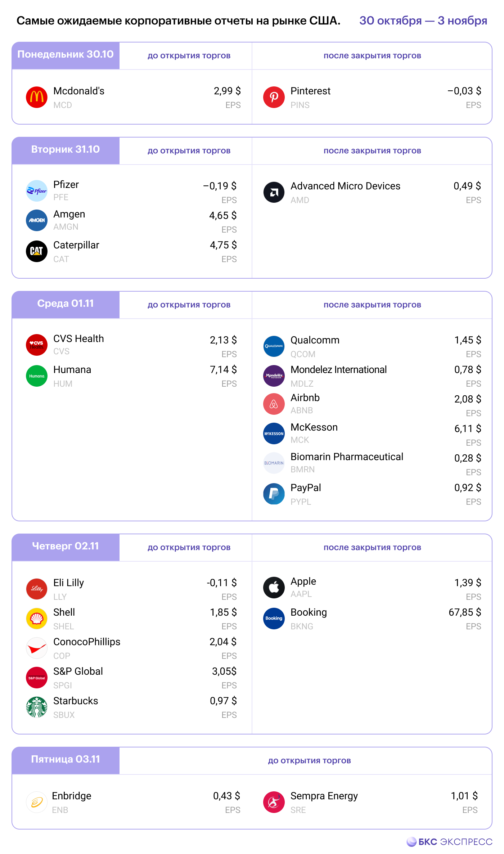504x854 pixels.
Task: Select the Четверг 02.11 day header
Action: pos(66,547)
